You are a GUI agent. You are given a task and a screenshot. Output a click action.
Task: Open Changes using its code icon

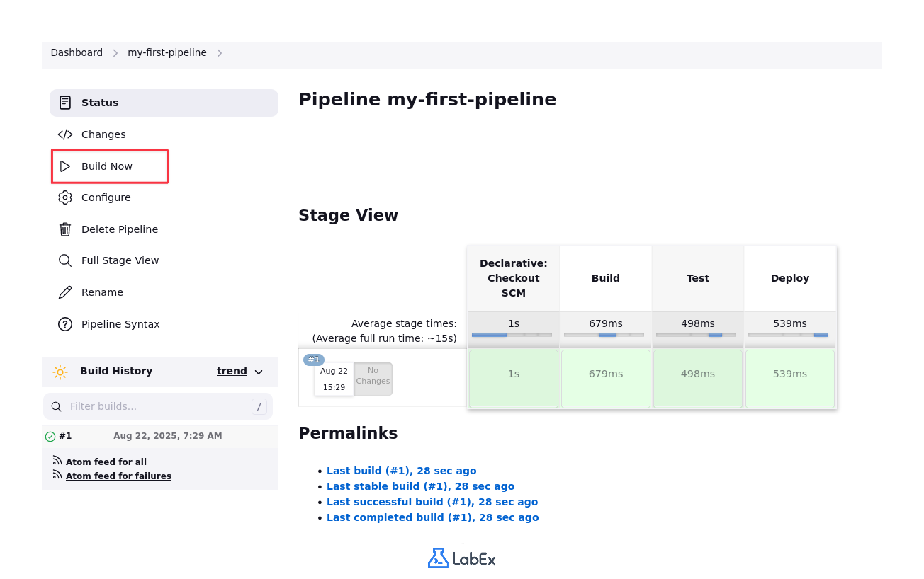tap(65, 134)
